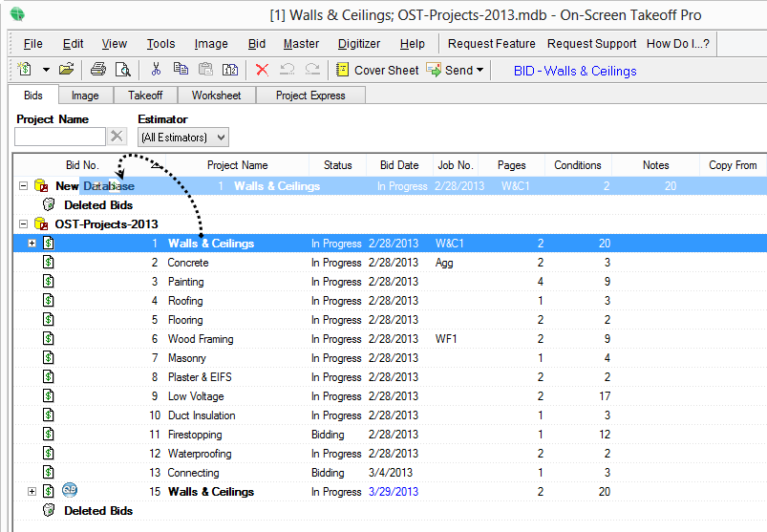
Task: Open the Master menu
Action: (x=301, y=44)
